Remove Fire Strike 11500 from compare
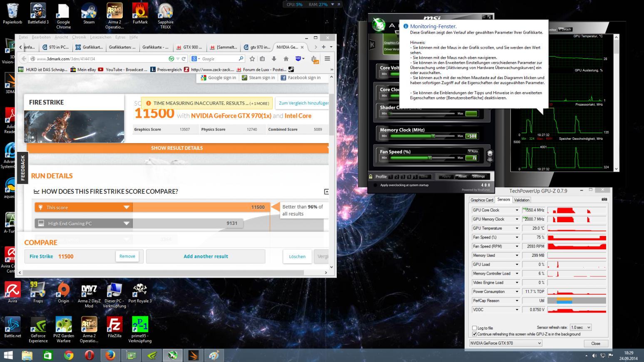Image resolution: width=644 pixels, height=362 pixels. point(127,256)
